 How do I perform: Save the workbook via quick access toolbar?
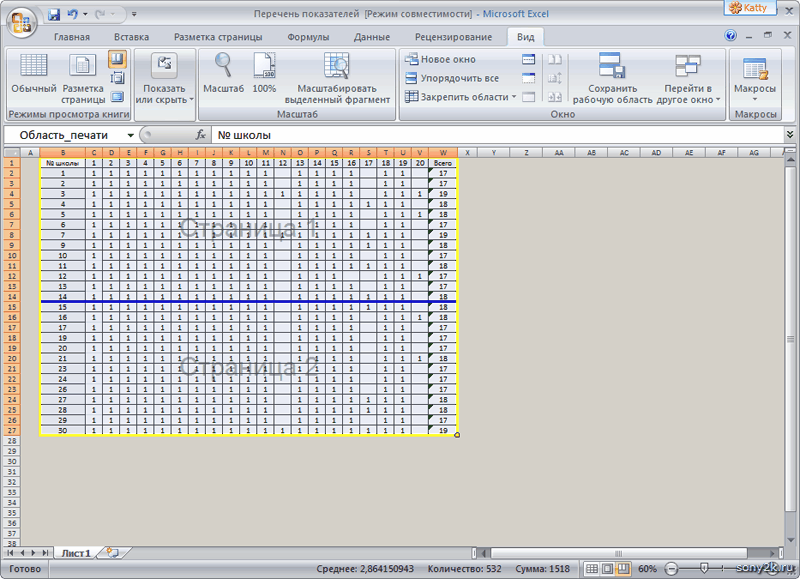pyautogui.click(x=54, y=15)
